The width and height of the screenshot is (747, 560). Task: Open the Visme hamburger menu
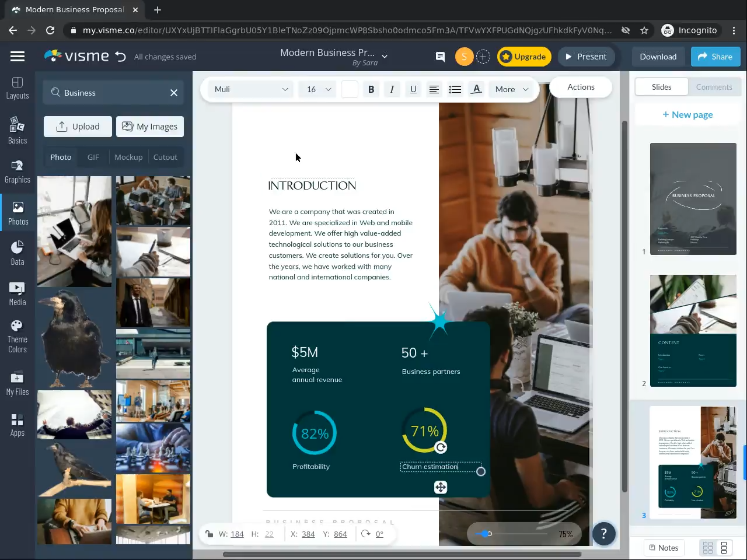tap(18, 57)
